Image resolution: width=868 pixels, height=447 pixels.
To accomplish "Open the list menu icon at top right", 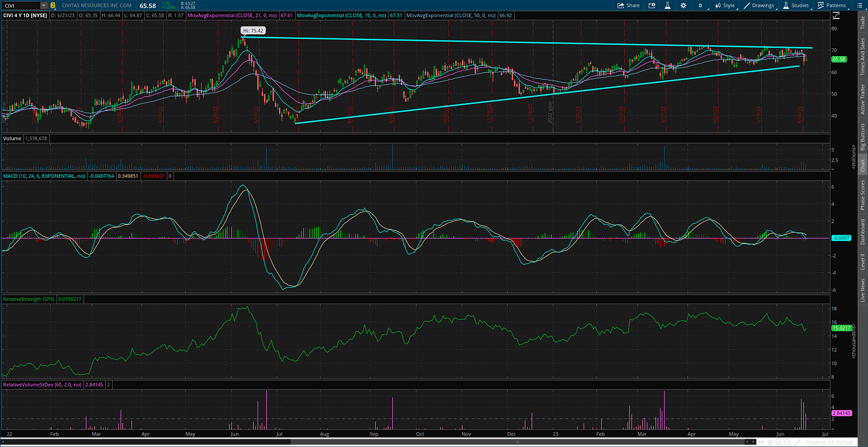I will (x=859, y=5).
